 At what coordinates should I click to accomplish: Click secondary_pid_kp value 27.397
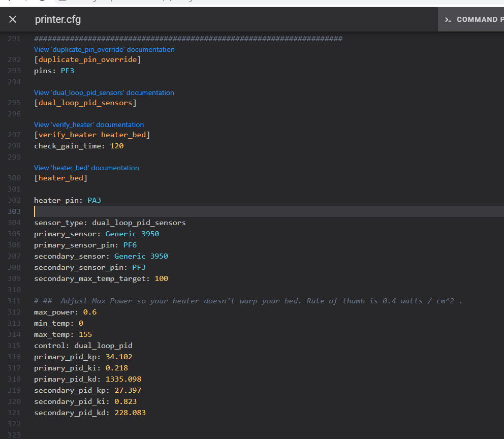[x=128, y=390]
